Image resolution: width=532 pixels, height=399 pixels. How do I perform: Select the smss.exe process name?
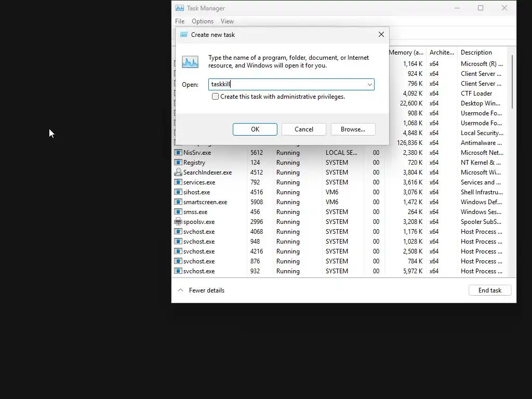195,212
